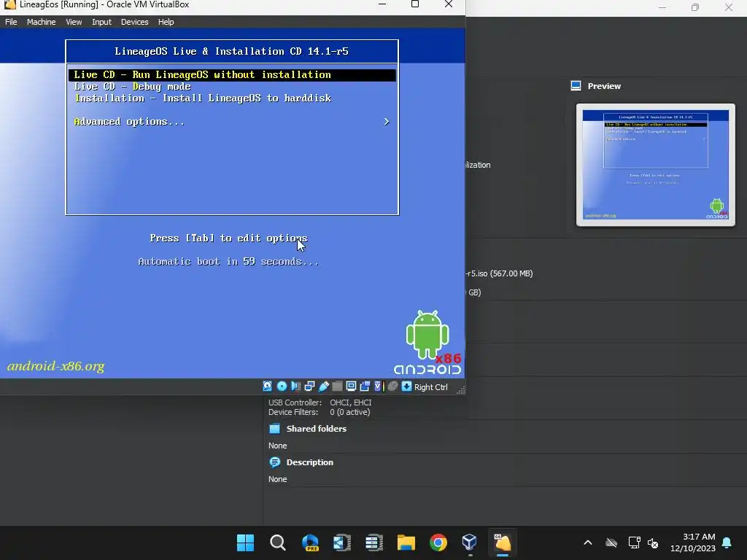The height and width of the screenshot is (560, 747).
Task: Click the muted volume tray icon
Action: point(653,542)
